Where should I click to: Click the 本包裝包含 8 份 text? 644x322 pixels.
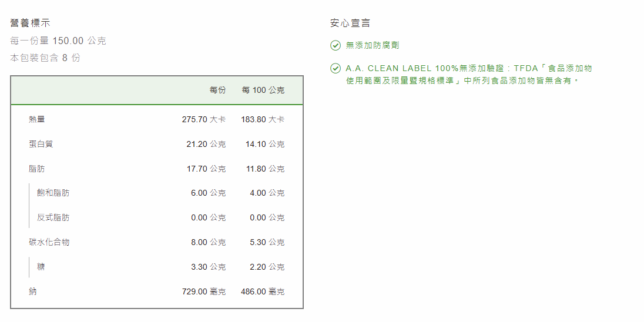pyautogui.click(x=45, y=58)
